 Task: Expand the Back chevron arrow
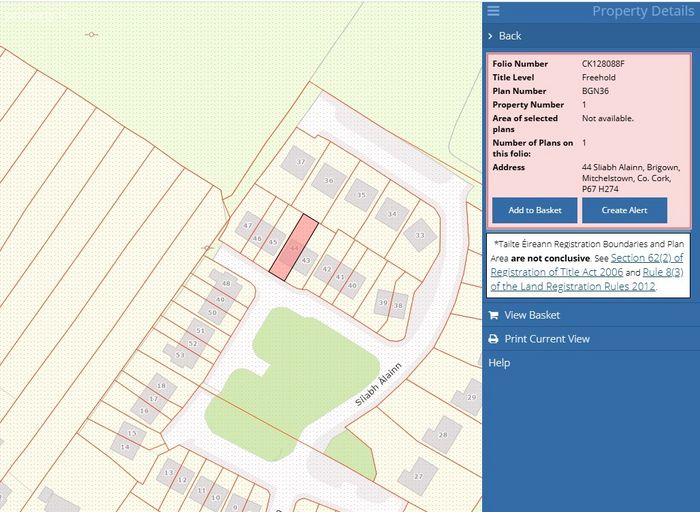click(490, 36)
